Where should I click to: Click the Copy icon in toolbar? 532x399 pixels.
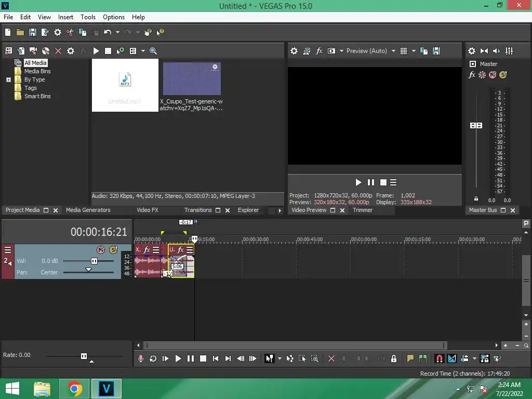point(83,32)
